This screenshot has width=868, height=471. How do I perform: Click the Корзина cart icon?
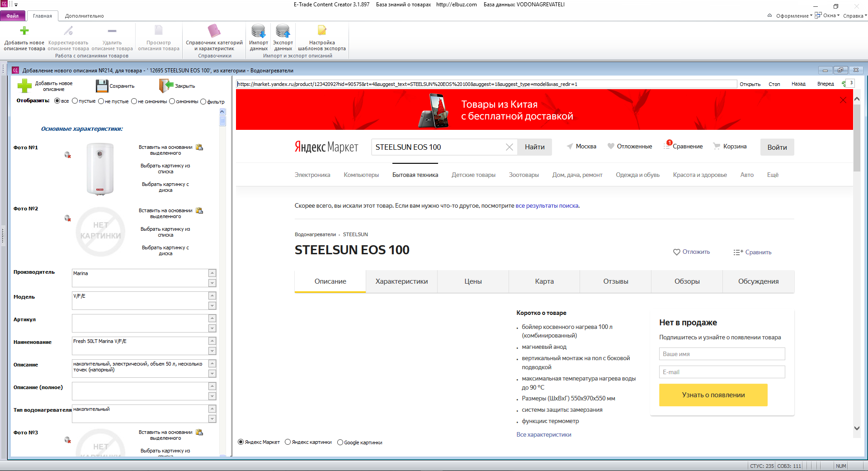click(x=717, y=146)
